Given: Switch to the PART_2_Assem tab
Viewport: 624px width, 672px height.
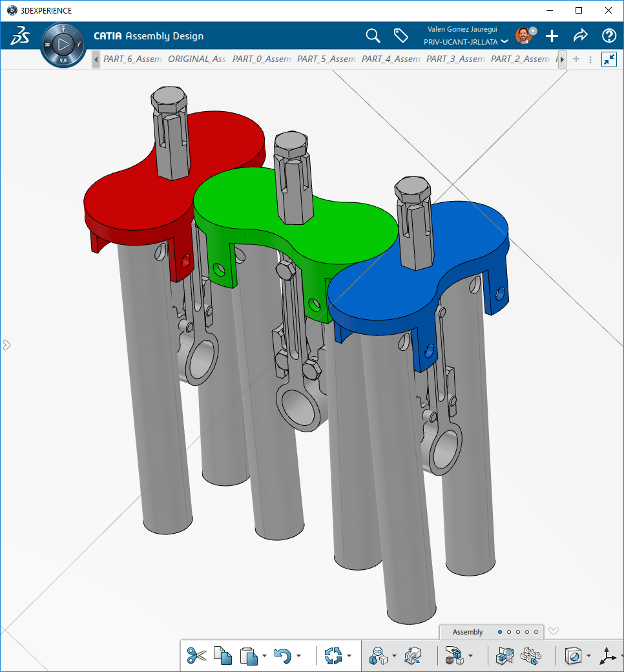Looking at the screenshot, I should coord(520,59).
